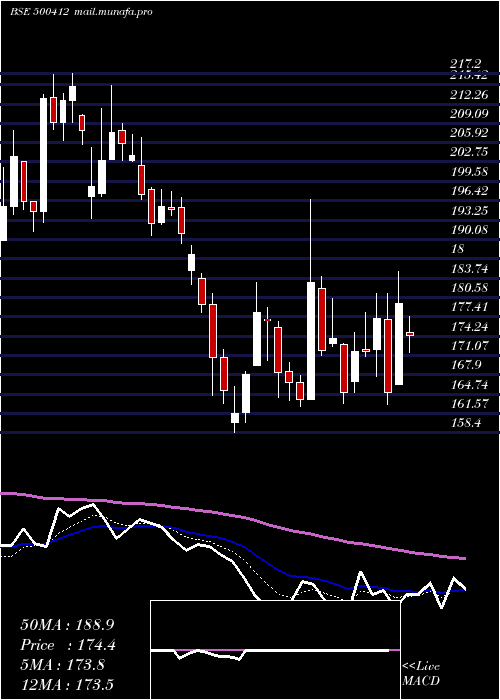This screenshot has height=700, width=500.
Task: Click the mail.munafa.pro site label
Action: [112, 12]
